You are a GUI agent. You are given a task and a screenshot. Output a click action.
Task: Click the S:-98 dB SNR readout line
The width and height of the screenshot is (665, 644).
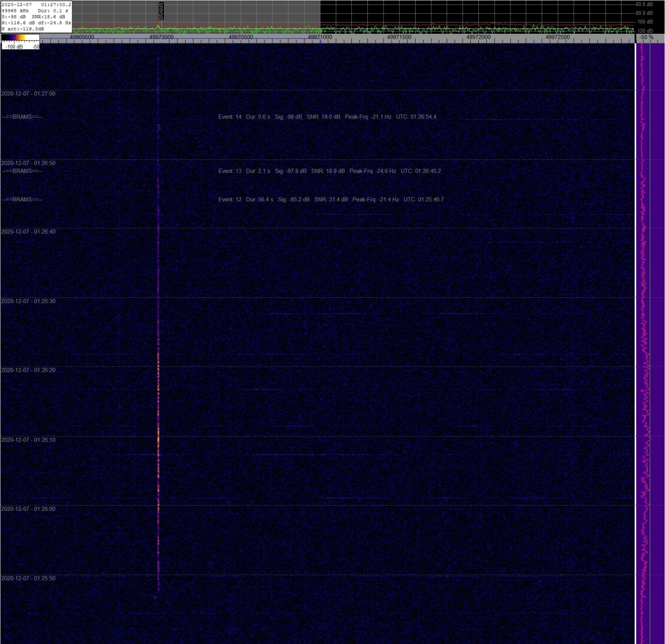(x=33, y=17)
